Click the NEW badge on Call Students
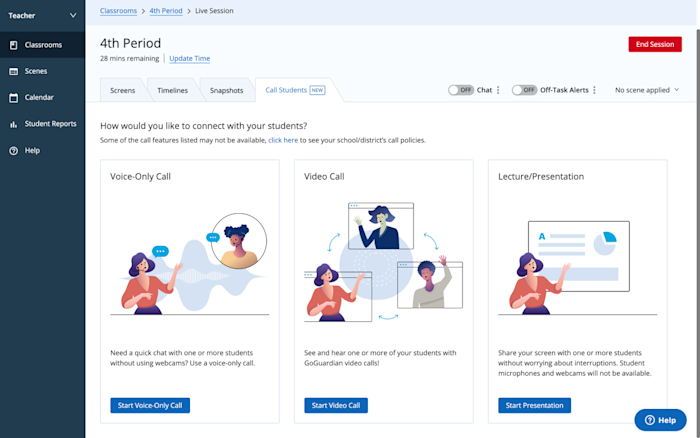 point(317,90)
